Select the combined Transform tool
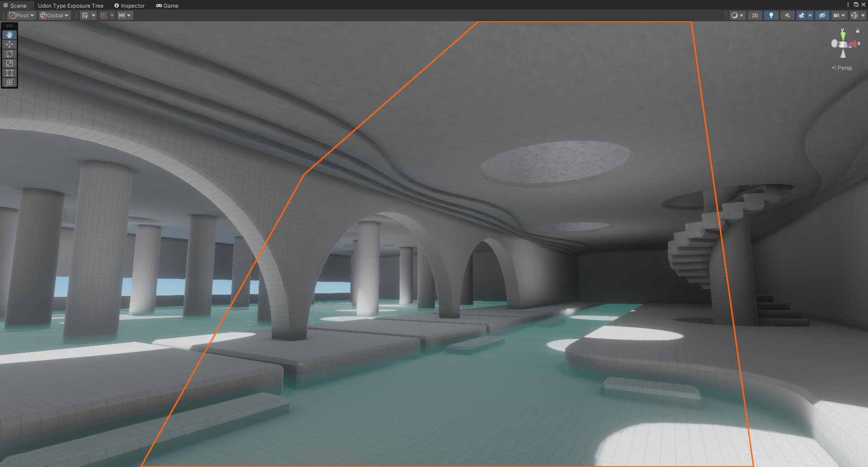868x467 pixels. (9, 82)
